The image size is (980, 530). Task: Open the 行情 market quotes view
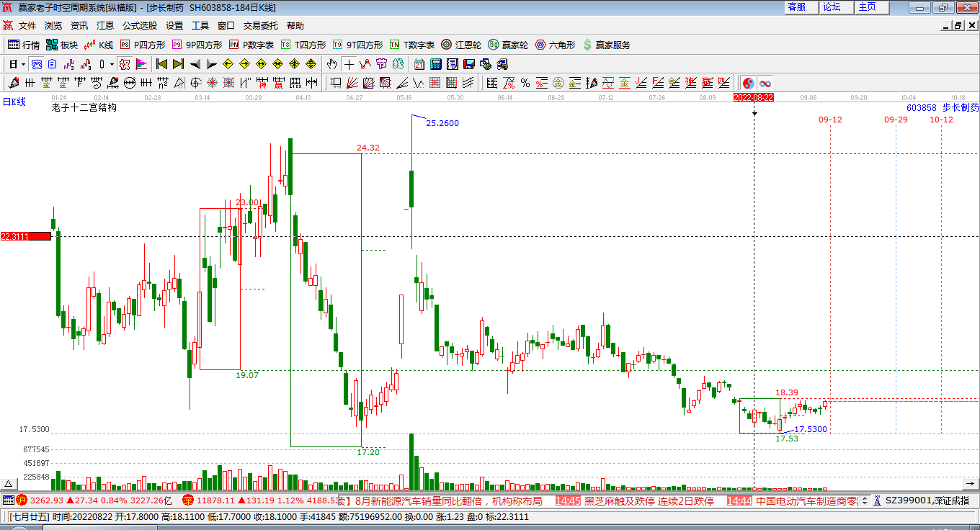(x=24, y=45)
